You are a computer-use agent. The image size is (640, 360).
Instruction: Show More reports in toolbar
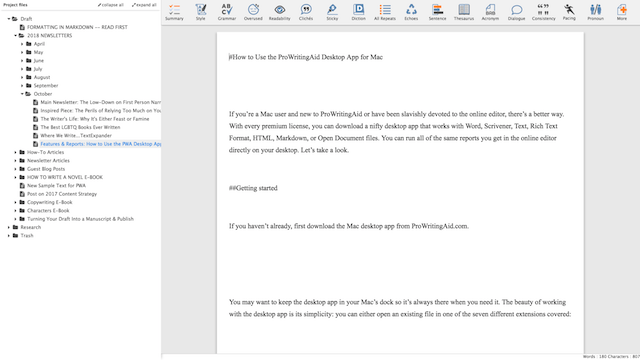click(622, 12)
